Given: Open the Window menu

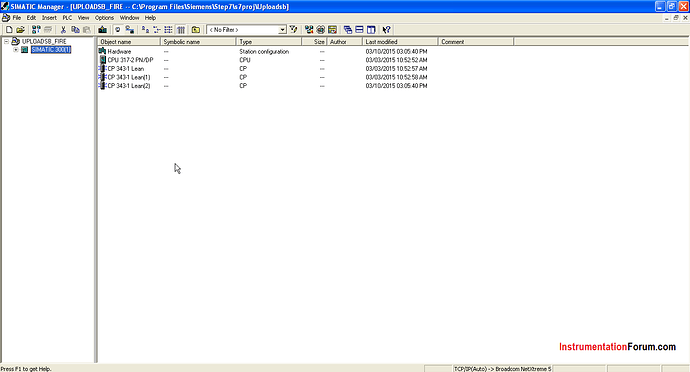Looking at the screenshot, I should click(x=129, y=18).
